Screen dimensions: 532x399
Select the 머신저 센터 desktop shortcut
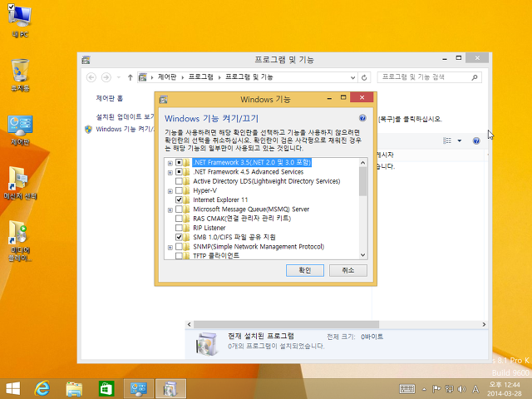pyautogui.click(x=20, y=183)
